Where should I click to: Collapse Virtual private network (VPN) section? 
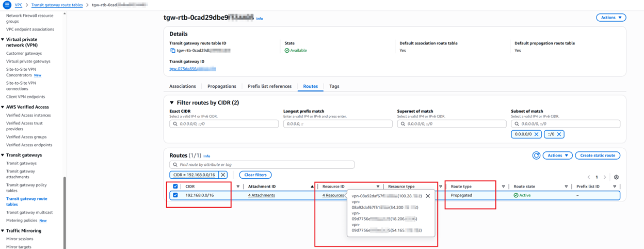pos(3,39)
